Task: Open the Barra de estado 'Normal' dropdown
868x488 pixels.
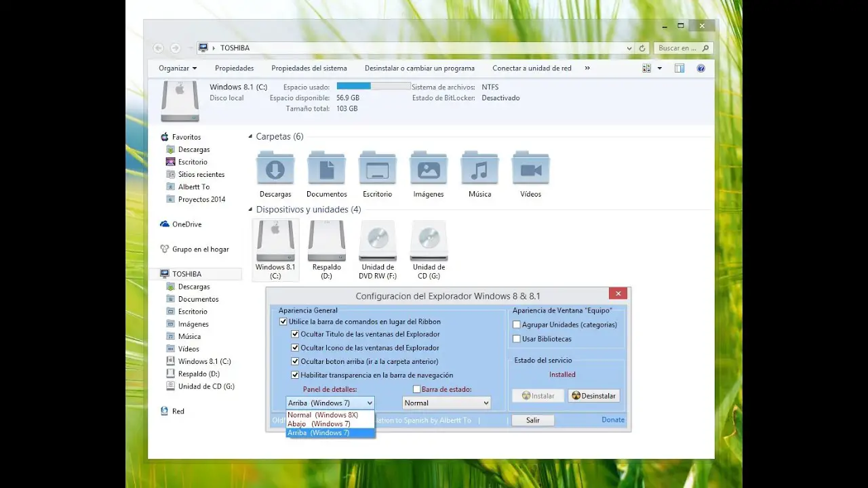Action: click(446, 403)
